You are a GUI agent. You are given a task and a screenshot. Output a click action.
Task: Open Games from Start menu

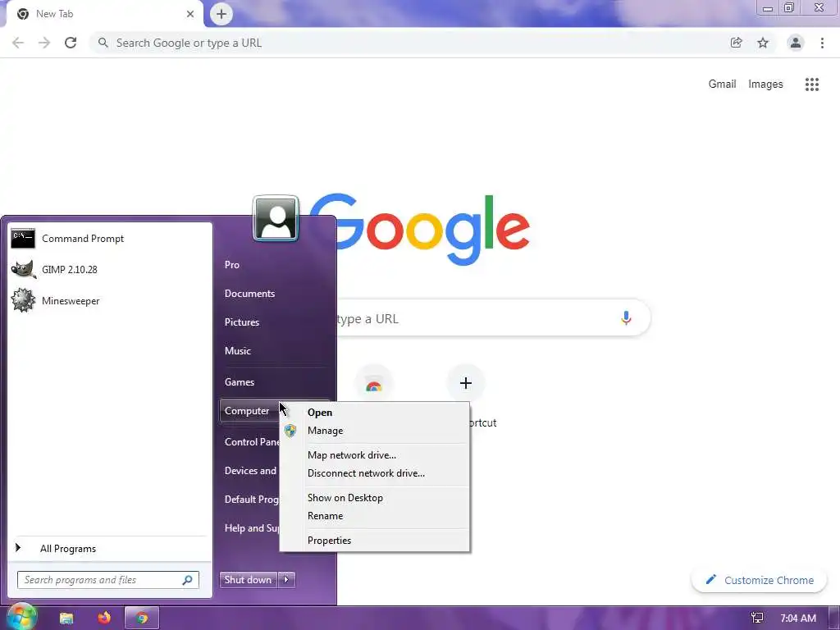(240, 382)
